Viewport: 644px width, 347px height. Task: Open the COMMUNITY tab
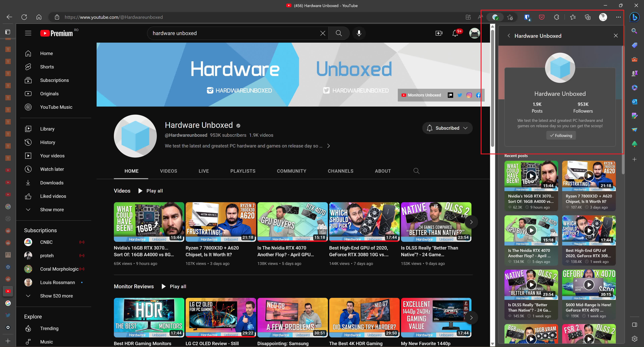[291, 171]
